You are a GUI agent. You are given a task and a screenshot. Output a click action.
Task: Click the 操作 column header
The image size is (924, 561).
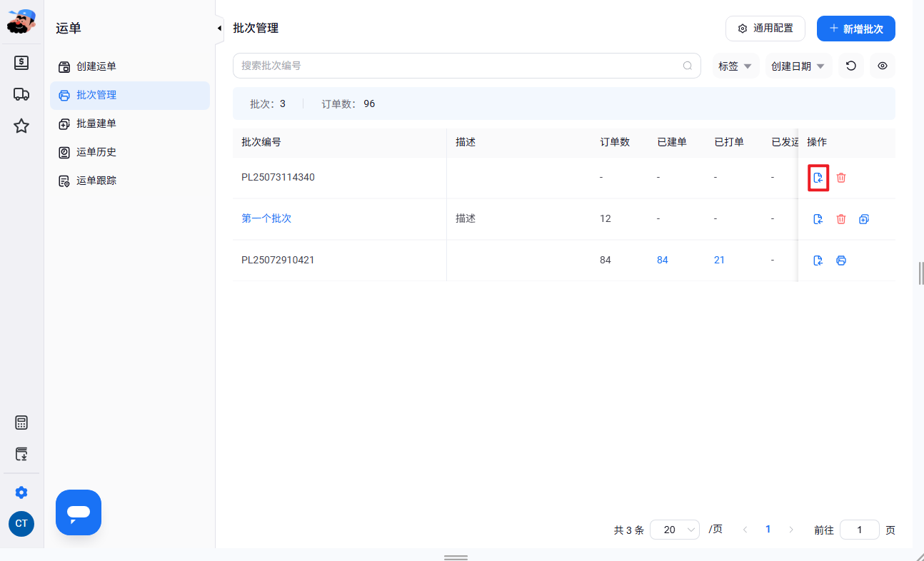click(817, 142)
